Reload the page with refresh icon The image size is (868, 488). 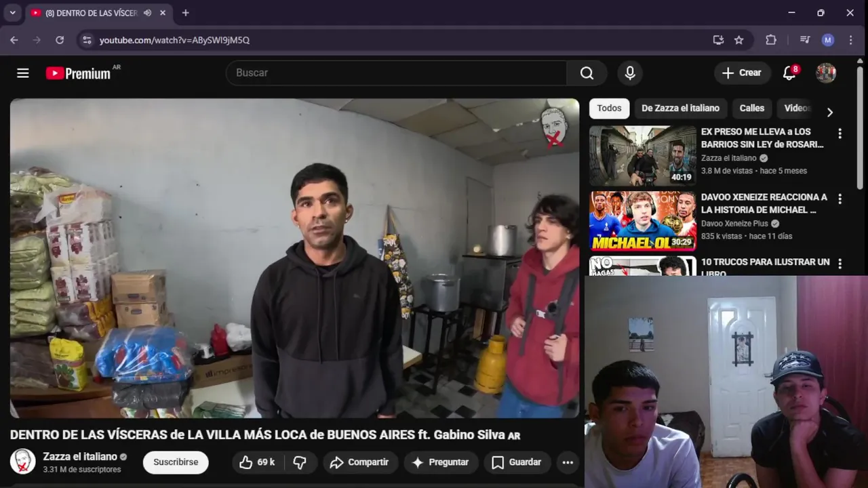point(60,40)
